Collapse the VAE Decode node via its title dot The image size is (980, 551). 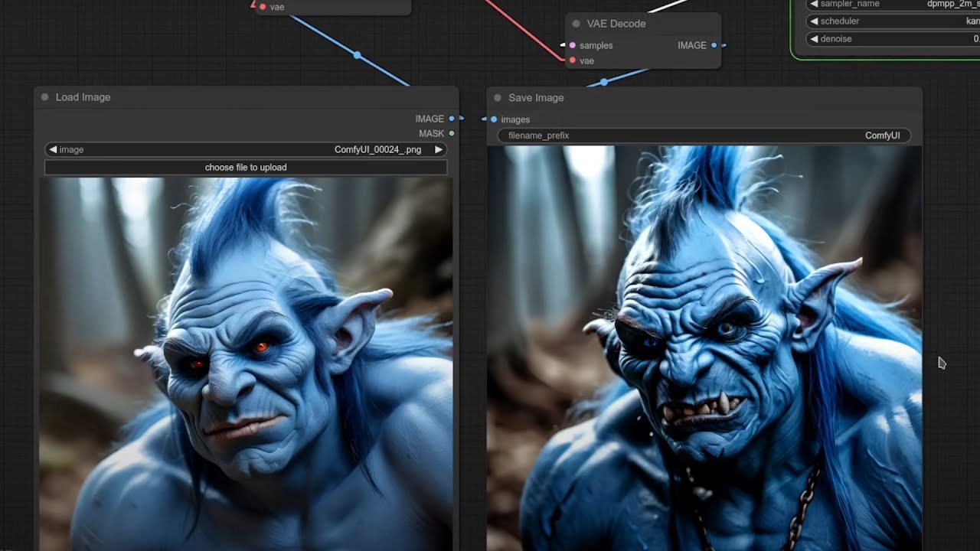coord(577,24)
